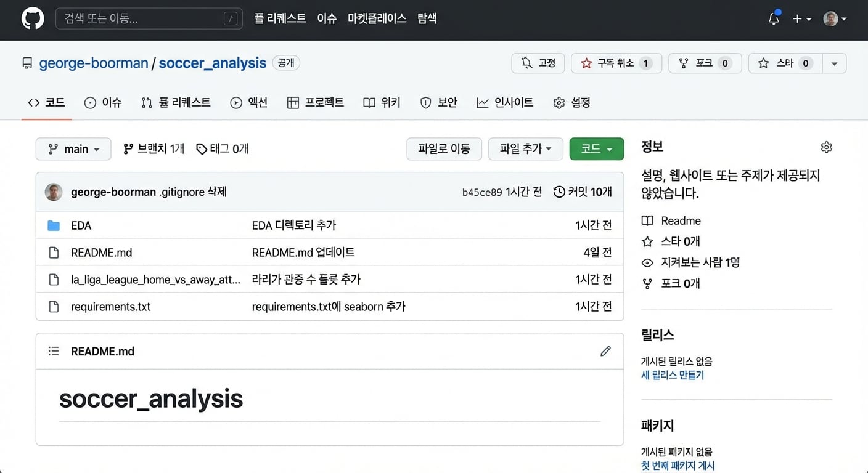
Task: Open 마켓플레이스 in the top navigation
Action: pos(377,18)
